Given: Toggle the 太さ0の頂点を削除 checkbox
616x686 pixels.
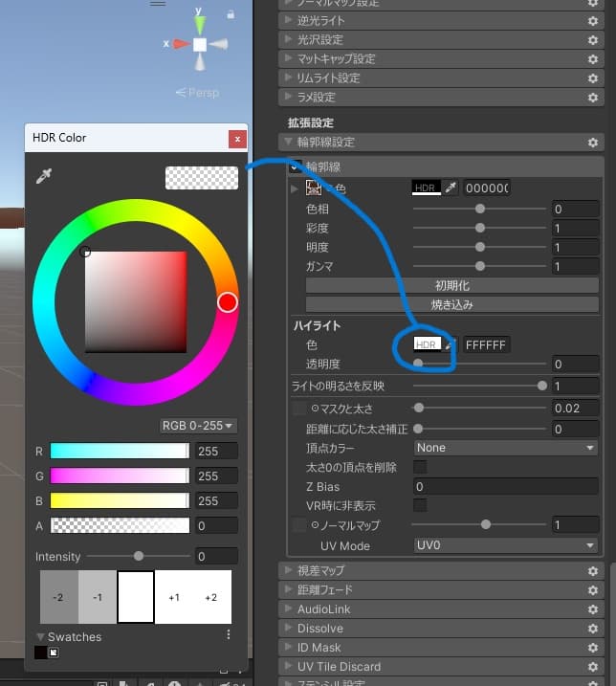Looking at the screenshot, I should tap(420, 467).
